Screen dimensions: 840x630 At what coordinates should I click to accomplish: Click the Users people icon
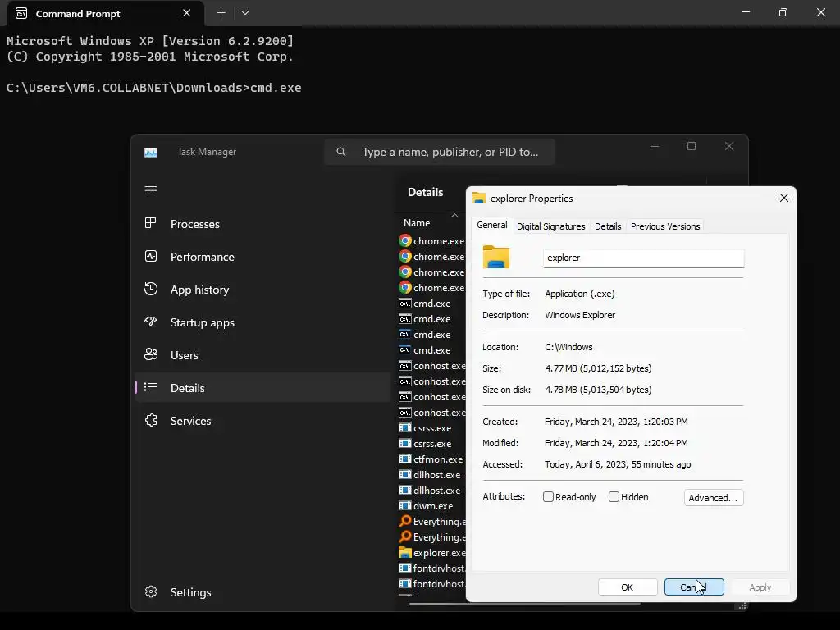coord(151,354)
